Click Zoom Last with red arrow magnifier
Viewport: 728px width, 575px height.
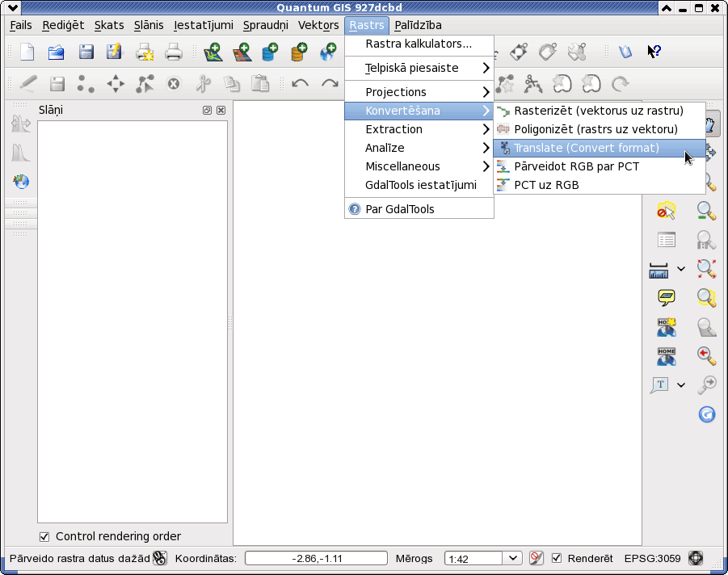pyautogui.click(x=707, y=356)
